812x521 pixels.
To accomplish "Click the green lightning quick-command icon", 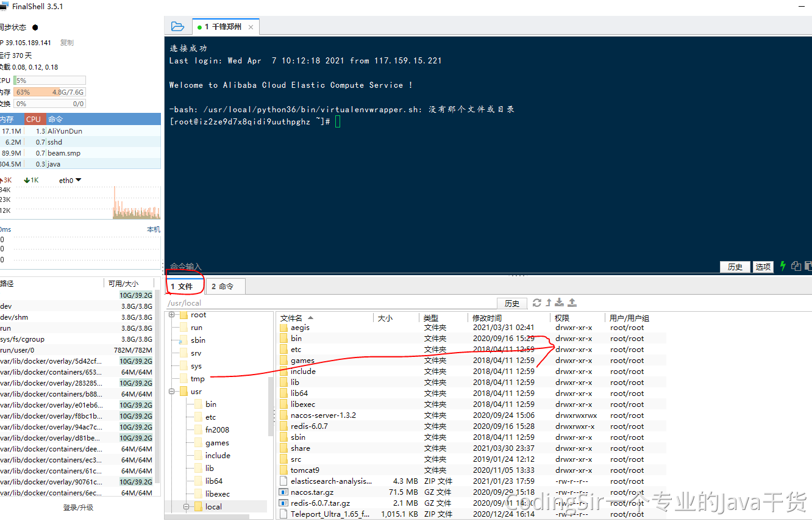I will (x=783, y=266).
